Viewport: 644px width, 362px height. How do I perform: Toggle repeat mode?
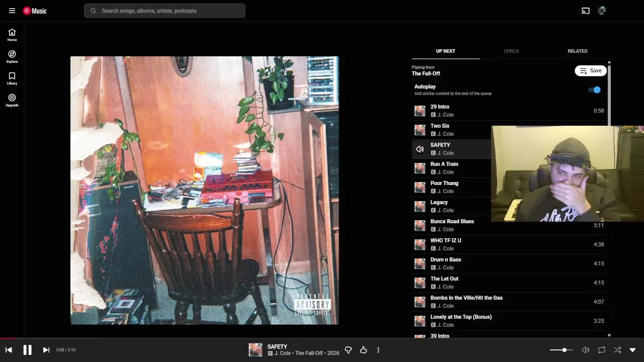click(x=602, y=350)
